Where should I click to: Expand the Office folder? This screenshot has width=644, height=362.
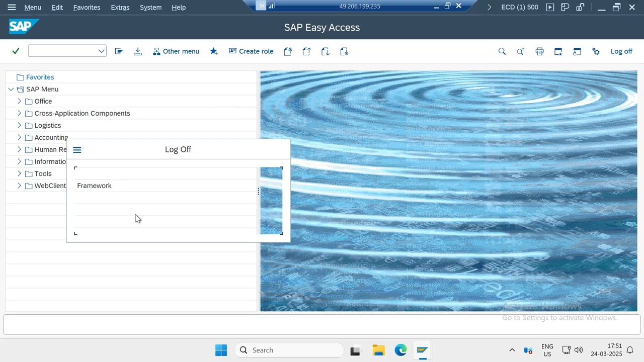(x=19, y=101)
